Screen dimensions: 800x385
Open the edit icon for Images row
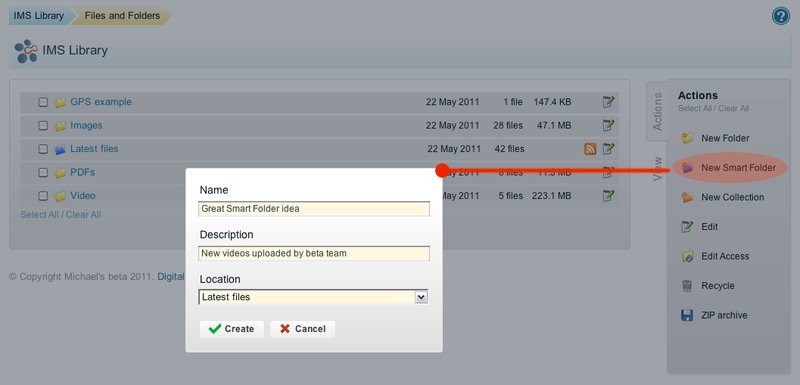tap(608, 125)
